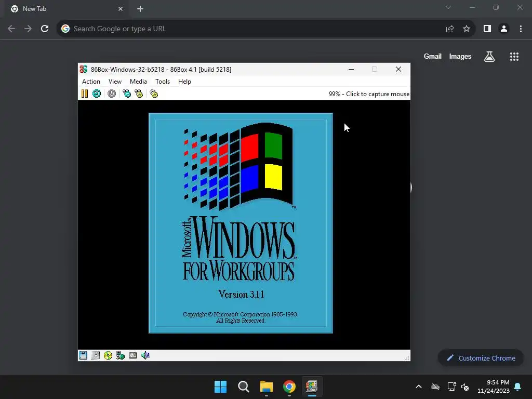Open the View menu in 86Box
The width and height of the screenshot is (532, 399).
[115, 82]
